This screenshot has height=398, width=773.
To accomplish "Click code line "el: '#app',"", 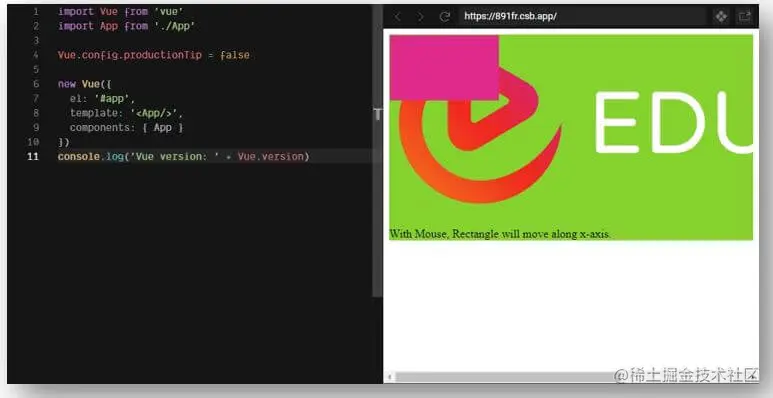I will (x=103, y=99).
